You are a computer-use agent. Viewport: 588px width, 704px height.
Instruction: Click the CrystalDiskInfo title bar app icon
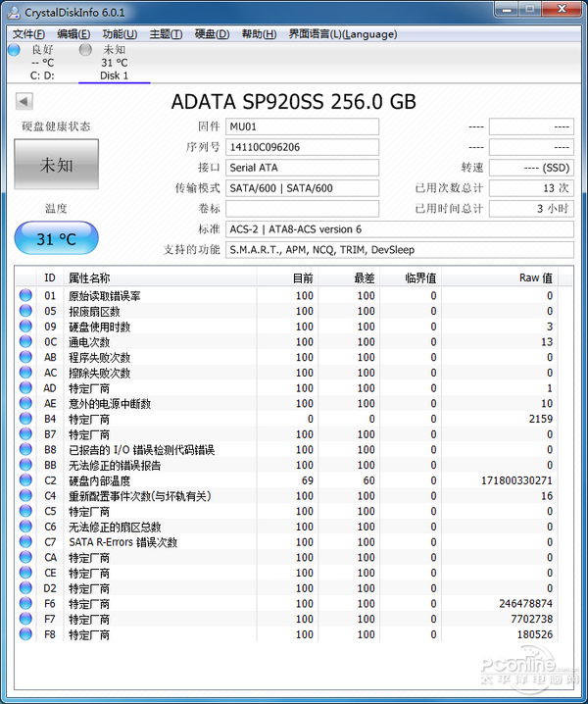14,12
